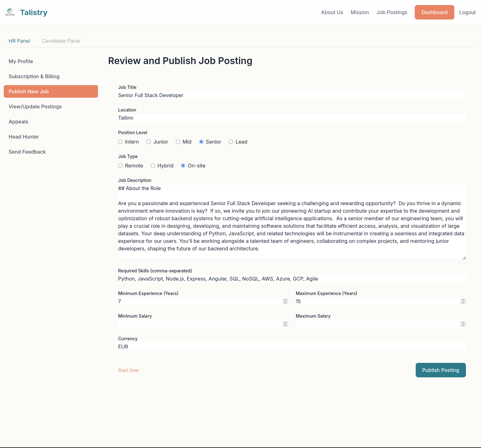Screen dimensions: 481x448
Task: Click the Maximum Salary stepper arrows
Action: click(x=463, y=324)
